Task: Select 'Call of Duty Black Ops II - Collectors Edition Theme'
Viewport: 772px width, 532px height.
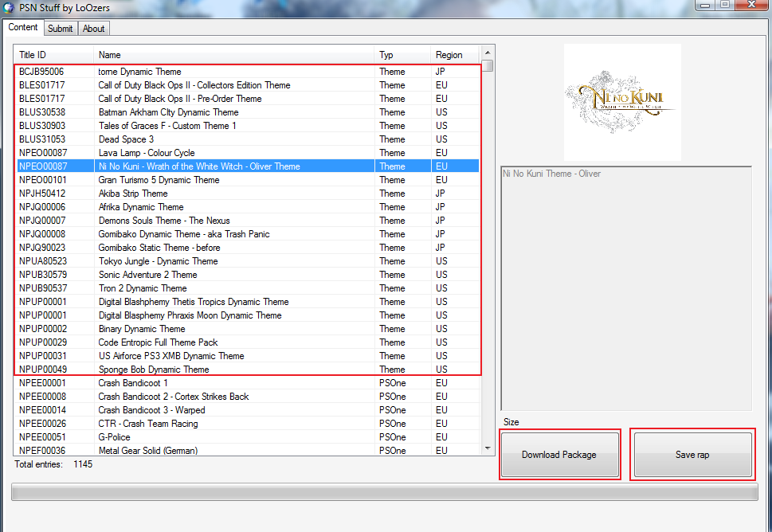Action: (248, 85)
